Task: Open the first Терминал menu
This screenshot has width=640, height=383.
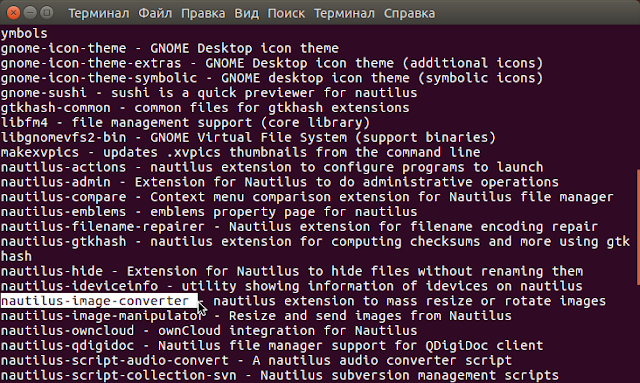Action: pos(99,13)
